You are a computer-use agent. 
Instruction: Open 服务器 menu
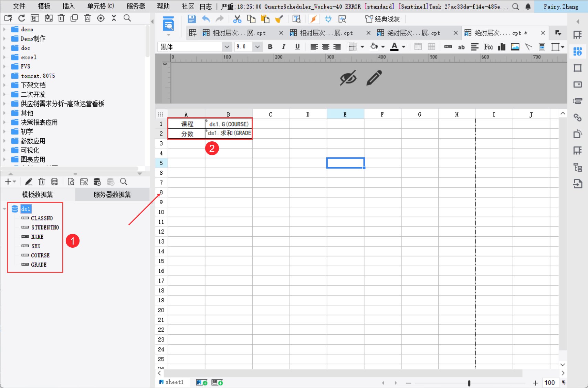pyautogui.click(x=136, y=6)
